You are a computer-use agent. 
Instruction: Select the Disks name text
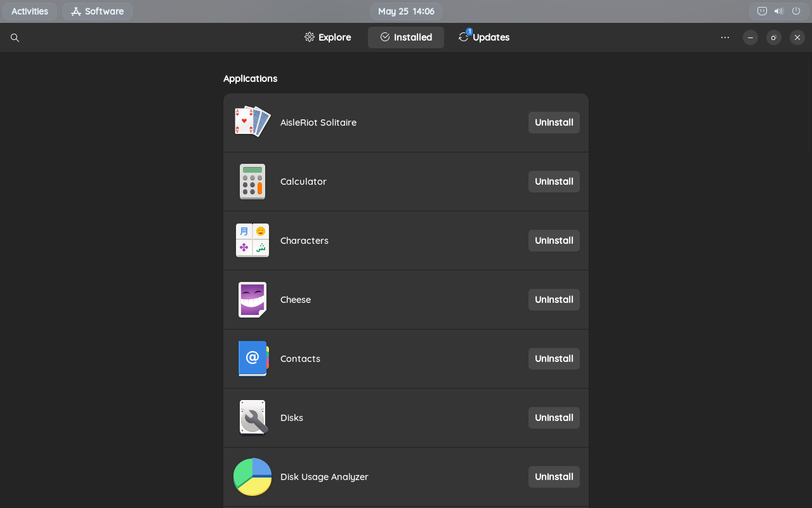click(292, 418)
